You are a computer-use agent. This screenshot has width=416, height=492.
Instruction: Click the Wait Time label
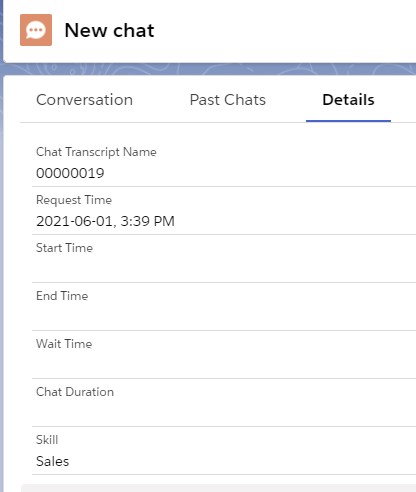point(64,344)
